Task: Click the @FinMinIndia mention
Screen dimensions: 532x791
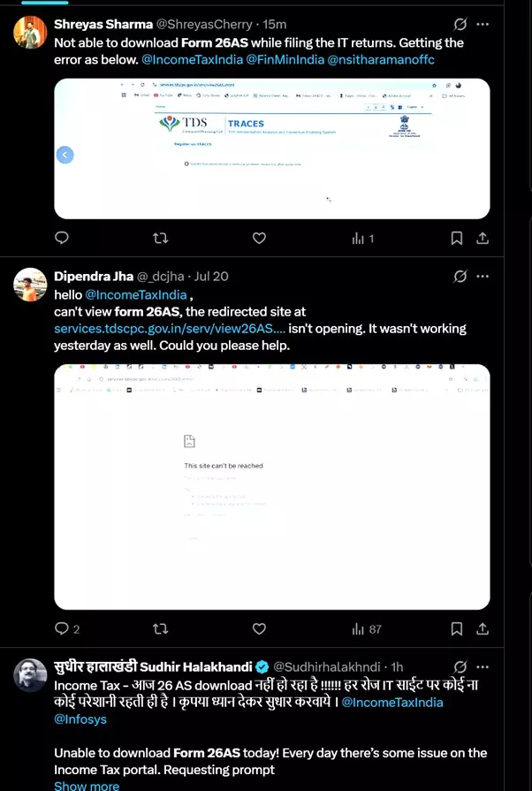Action: [x=285, y=59]
